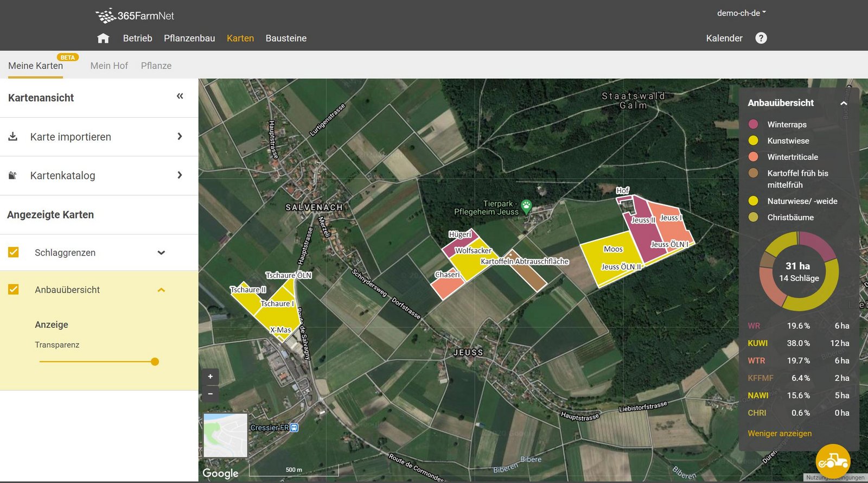Zoom in on the map
This screenshot has width=868, height=483.
[x=210, y=377]
